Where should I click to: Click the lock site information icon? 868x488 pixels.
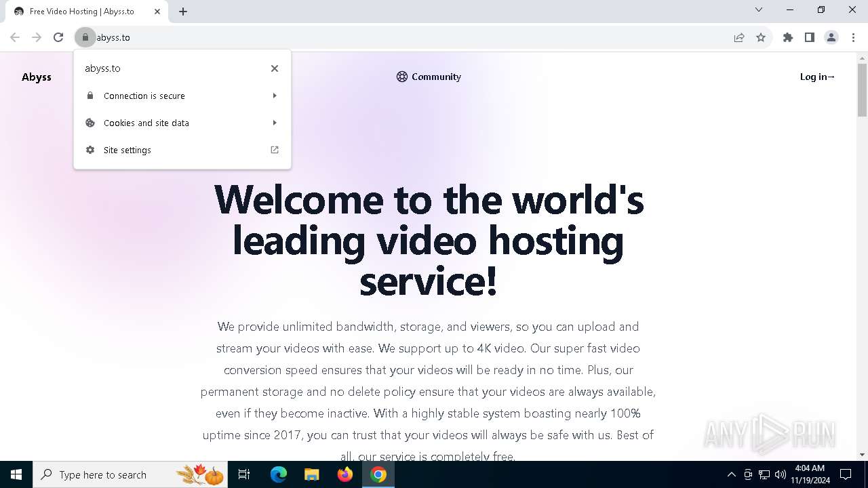tap(85, 37)
